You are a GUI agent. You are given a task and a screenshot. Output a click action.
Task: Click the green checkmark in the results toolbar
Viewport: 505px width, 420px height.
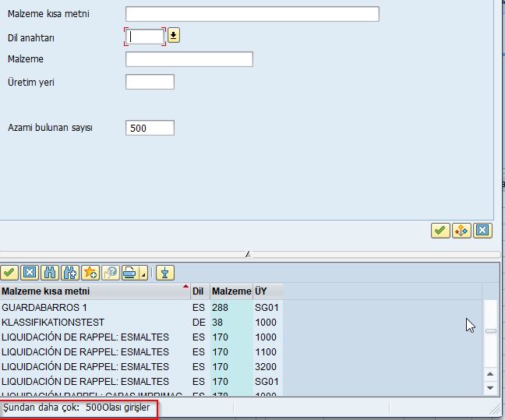(9, 273)
